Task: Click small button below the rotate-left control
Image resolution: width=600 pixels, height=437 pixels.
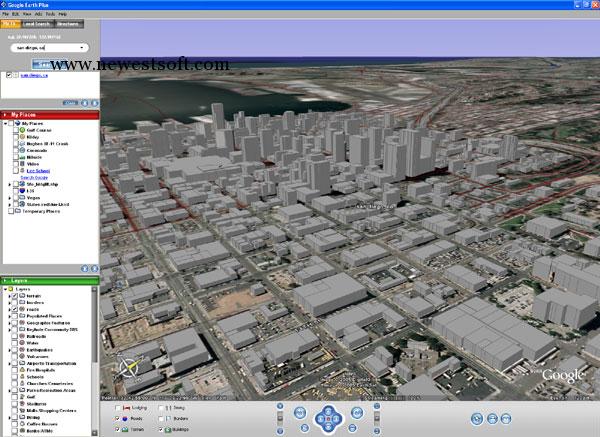Action: tap(305, 428)
